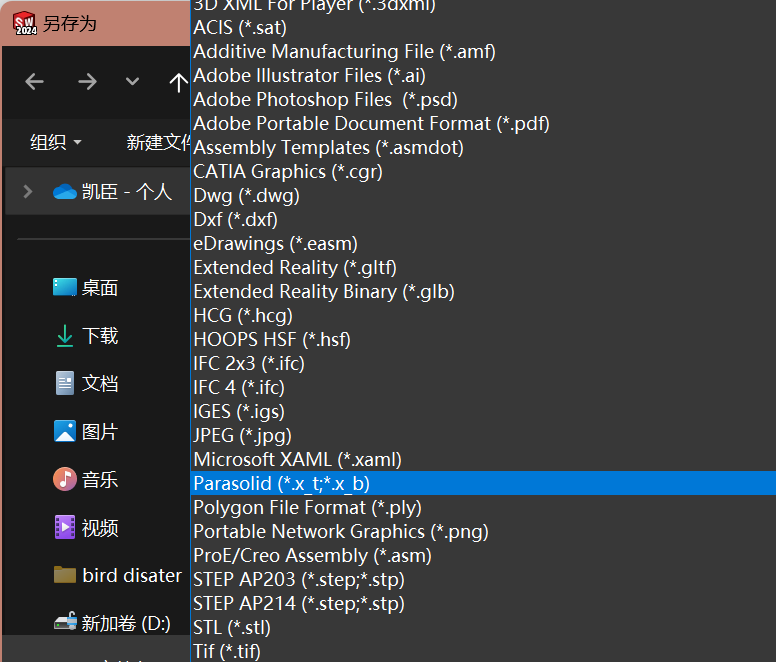Choose Assembly Templates (*.asmdot)
The width and height of the screenshot is (776, 662).
[483, 147]
